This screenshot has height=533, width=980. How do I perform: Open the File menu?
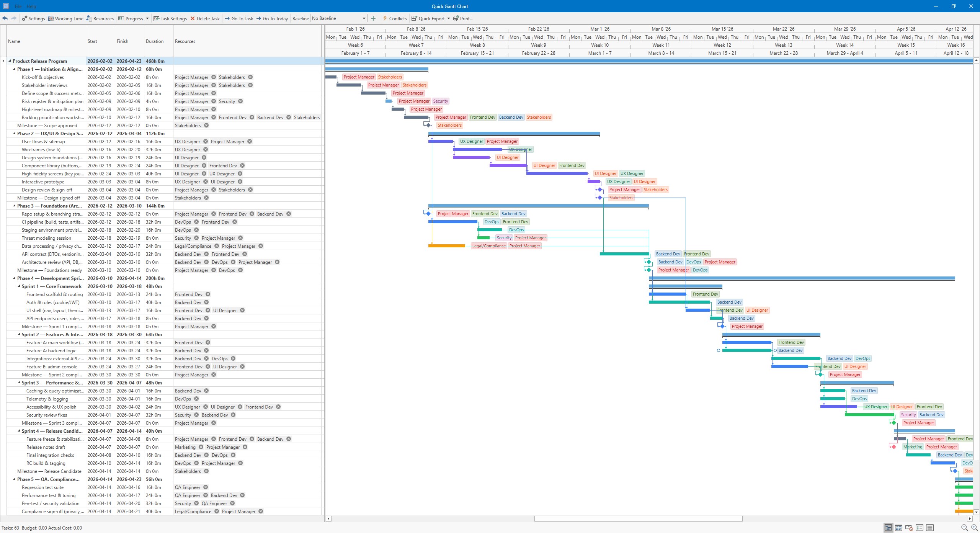(x=18, y=7)
